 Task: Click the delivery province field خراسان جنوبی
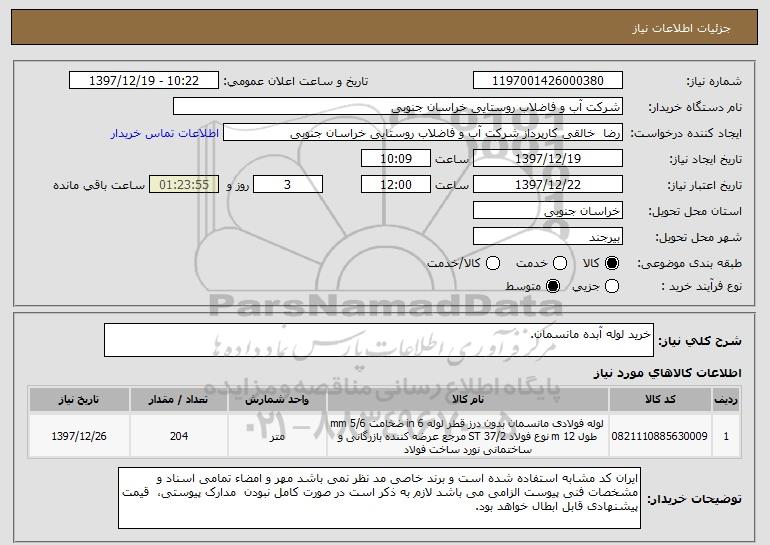(548, 211)
